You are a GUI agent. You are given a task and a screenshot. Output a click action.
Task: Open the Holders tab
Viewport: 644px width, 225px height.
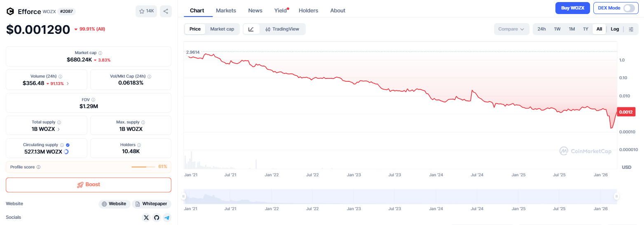[308, 10]
